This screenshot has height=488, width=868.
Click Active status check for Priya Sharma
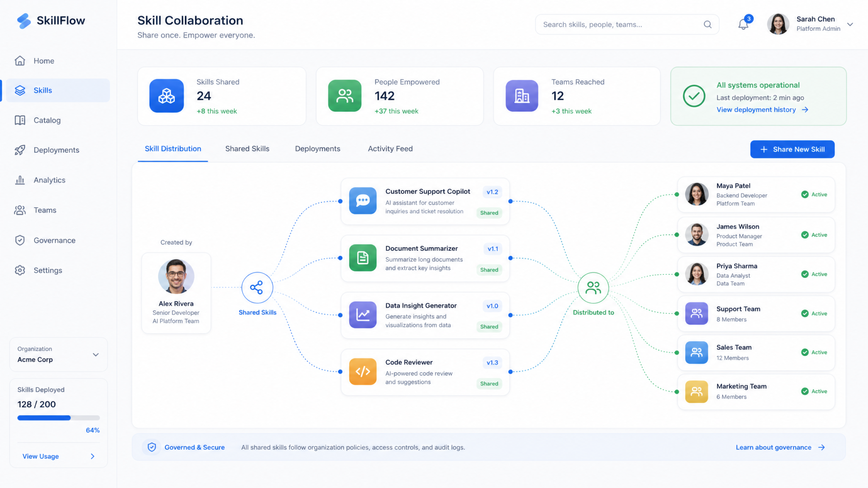(x=805, y=274)
